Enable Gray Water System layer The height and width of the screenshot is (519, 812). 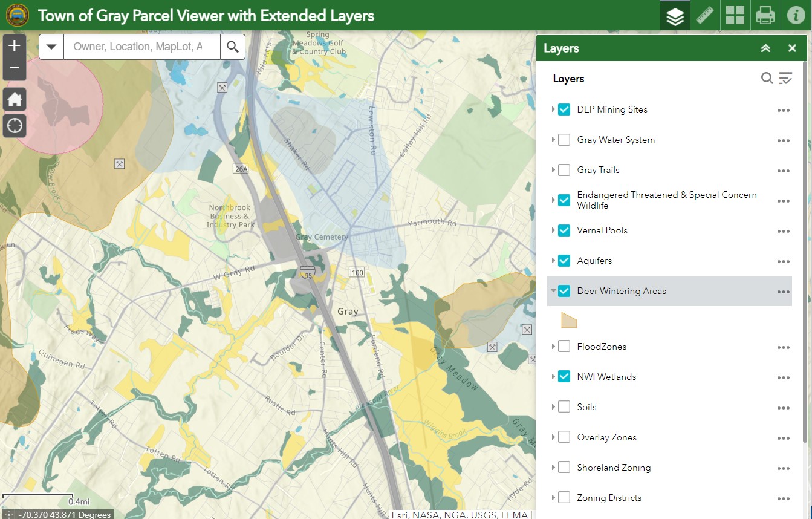coord(564,140)
